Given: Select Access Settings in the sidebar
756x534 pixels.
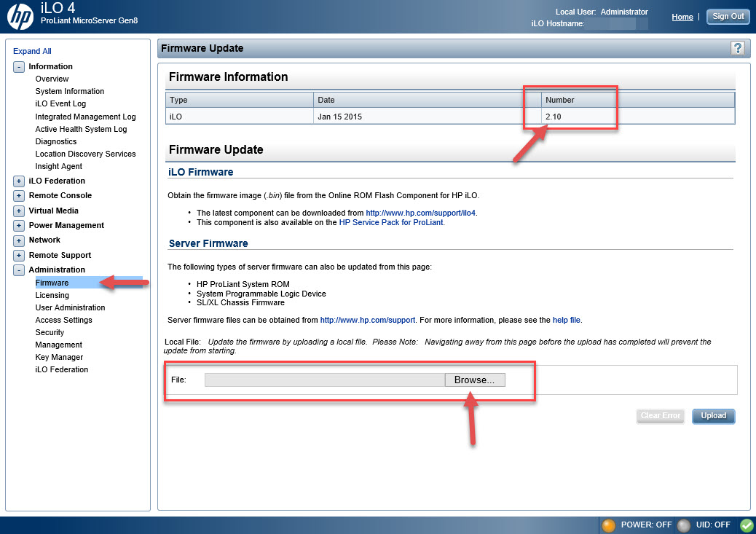Looking at the screenshot, I should pyautogui.click(x=63, y=320).
